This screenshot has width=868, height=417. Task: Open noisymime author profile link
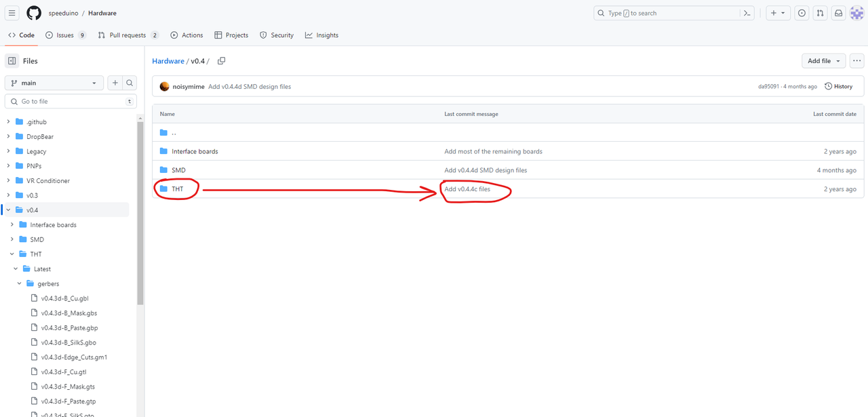189,87
